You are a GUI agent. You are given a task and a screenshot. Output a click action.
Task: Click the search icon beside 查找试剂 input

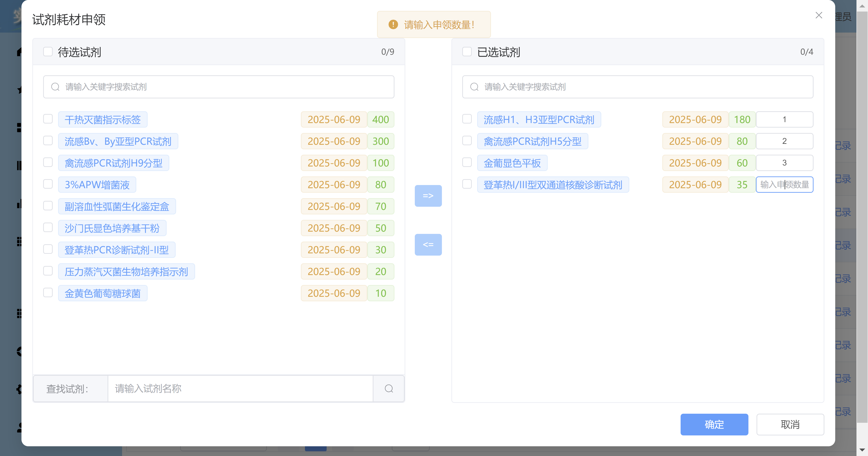coord(389,389)
